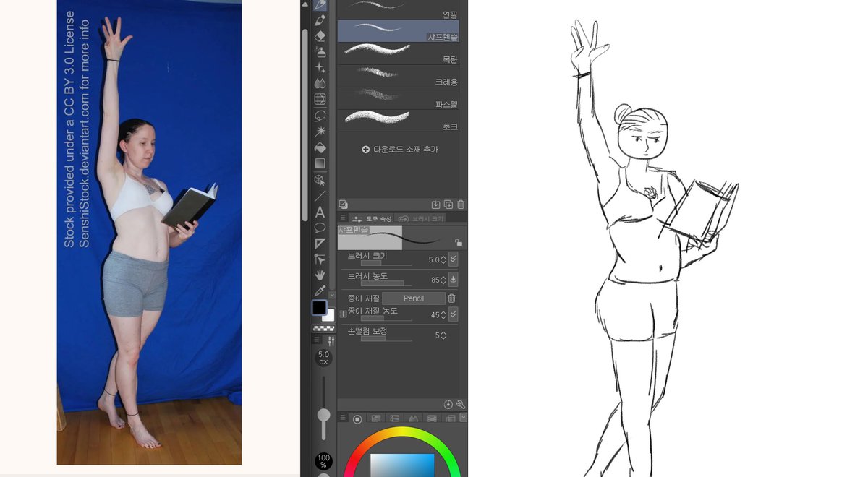Screen dimensions: 868x477
Task: Delete the Pencil paper texture with trash icon
Action: 451,298
